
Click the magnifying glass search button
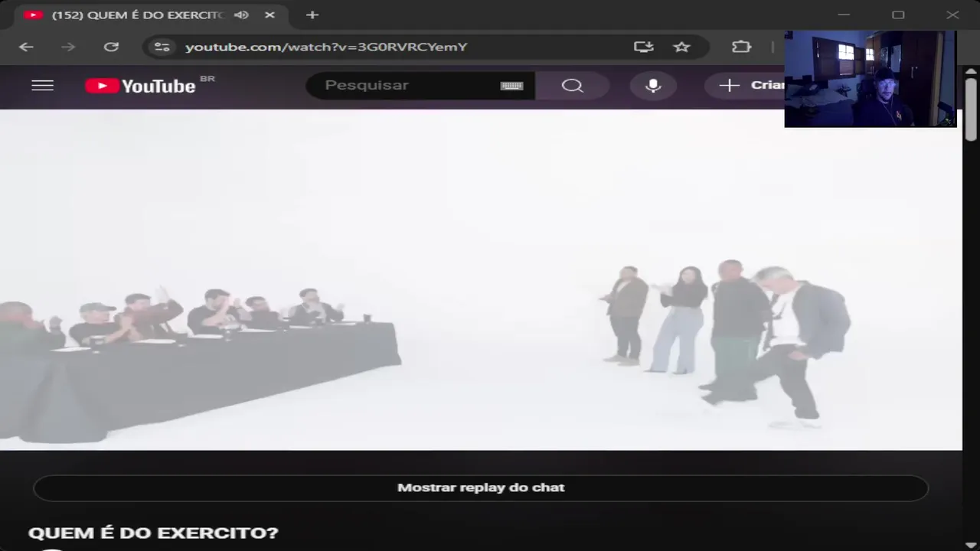pyautogui.click(x=572, y=85)
